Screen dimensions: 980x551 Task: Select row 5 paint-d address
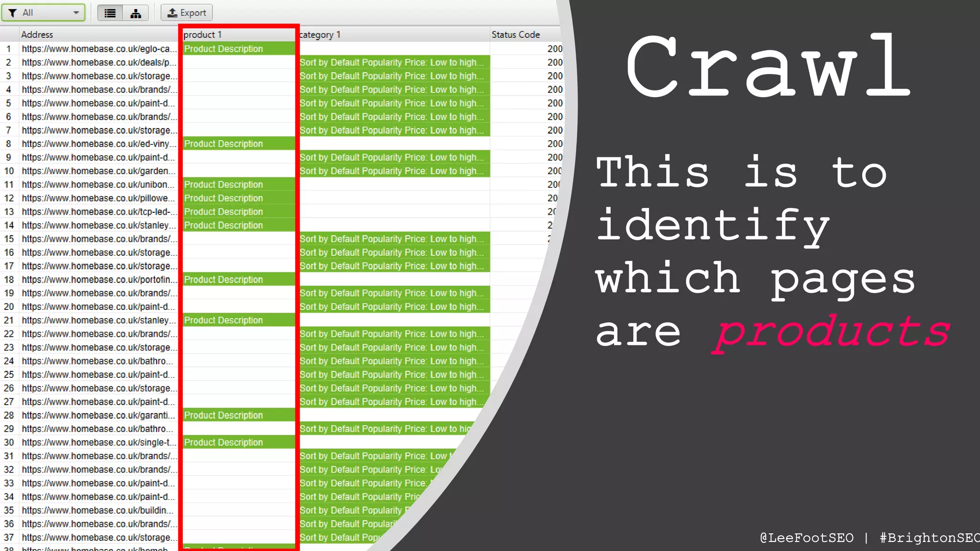pos(99,103)
